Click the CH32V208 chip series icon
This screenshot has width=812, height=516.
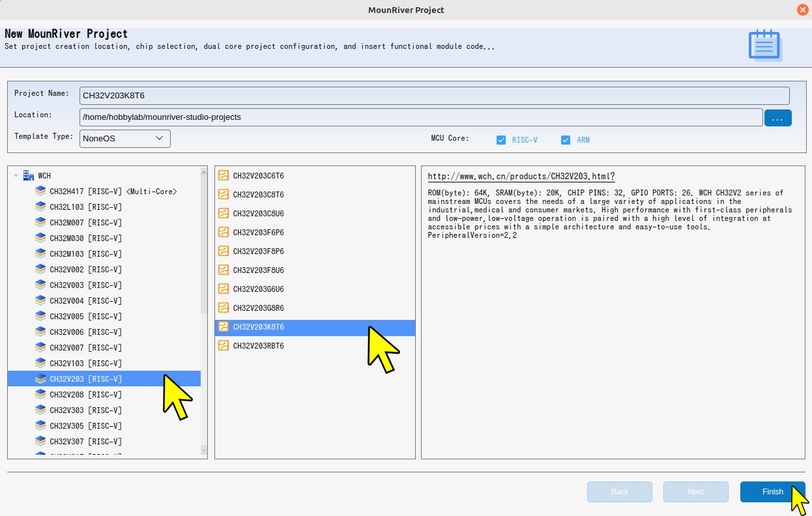pyautogui.click(x=40, y=395)
